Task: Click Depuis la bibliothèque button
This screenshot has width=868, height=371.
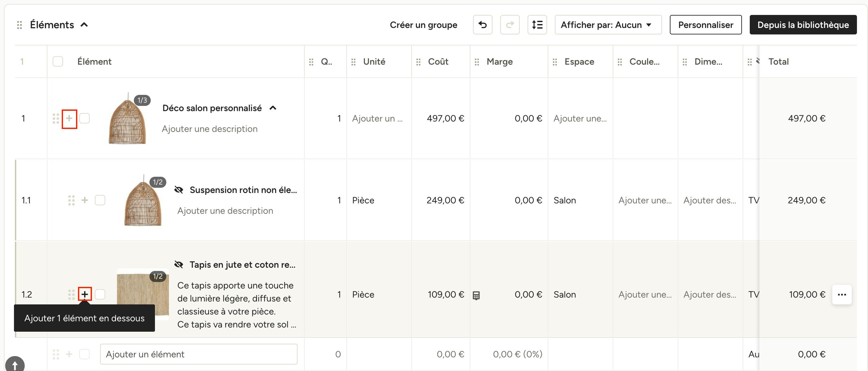Action: pos(803,25)
